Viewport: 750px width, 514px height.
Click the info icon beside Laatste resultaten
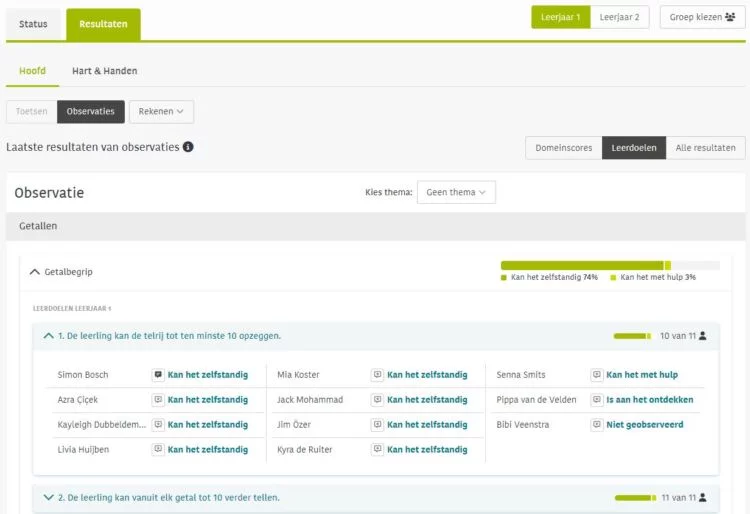click(188, 147)
